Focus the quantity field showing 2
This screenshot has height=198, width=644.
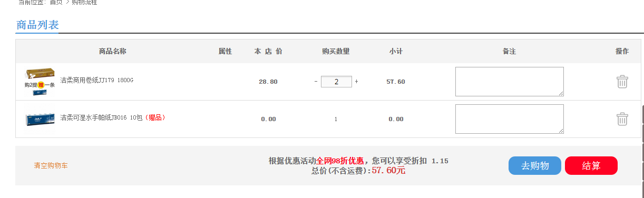336,82
